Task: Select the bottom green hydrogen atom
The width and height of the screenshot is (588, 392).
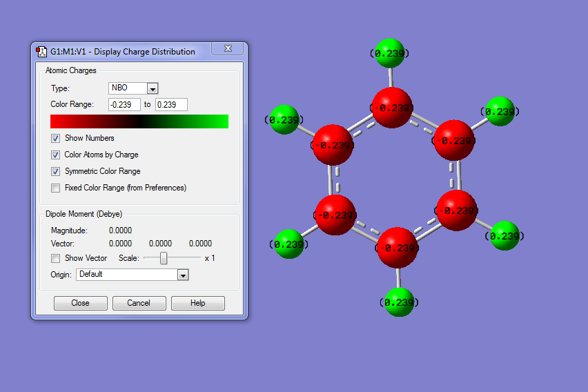Action: pos(400,302)
